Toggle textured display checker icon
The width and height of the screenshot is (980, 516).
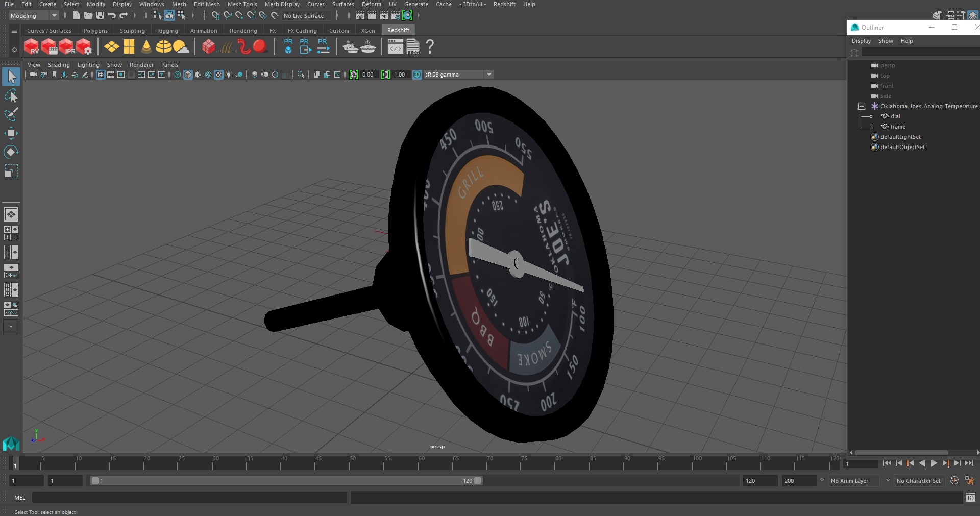coord(218,75)
